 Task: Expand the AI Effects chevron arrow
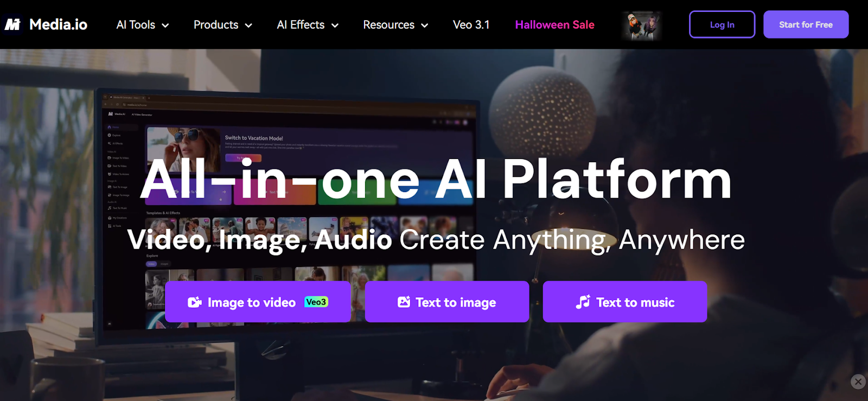pyautogui.click(x=335, y=26)
